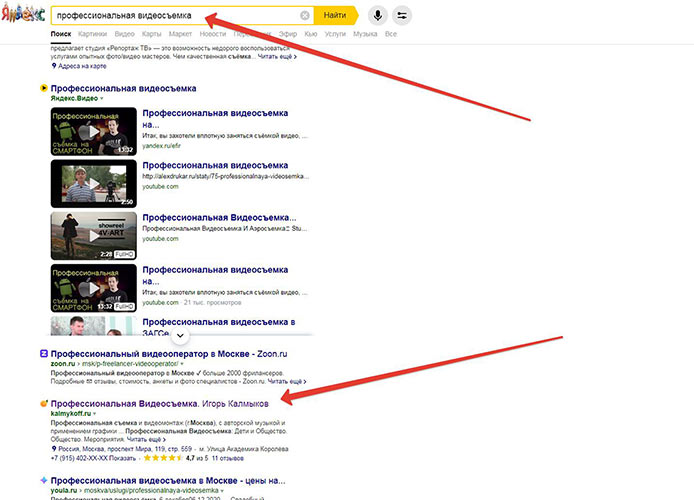Open Профессиональная видеосъемка в ЗАГСе title
The width and height of the screenshot is (694, 500).
click(x=219, y=327)
